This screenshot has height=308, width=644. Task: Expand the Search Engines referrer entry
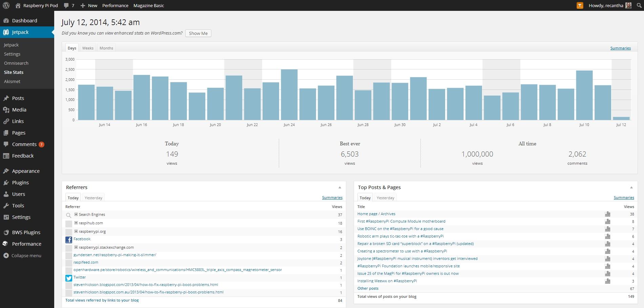[x=76, y=214]
